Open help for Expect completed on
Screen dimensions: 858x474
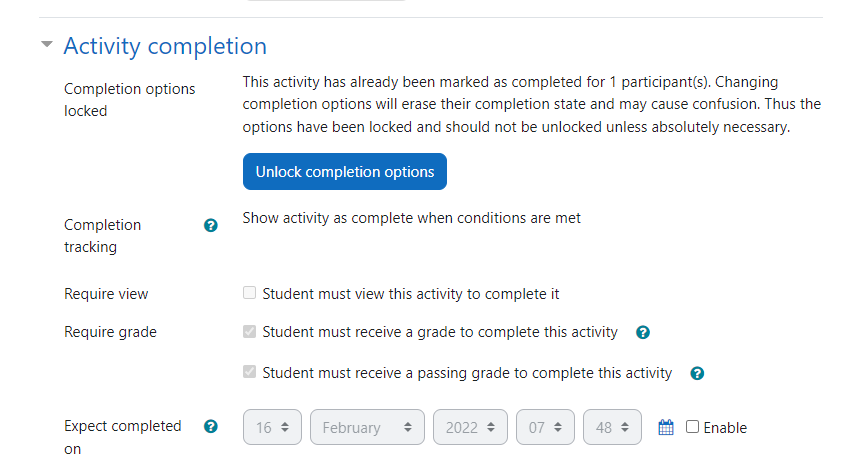(x=211, y=426)
